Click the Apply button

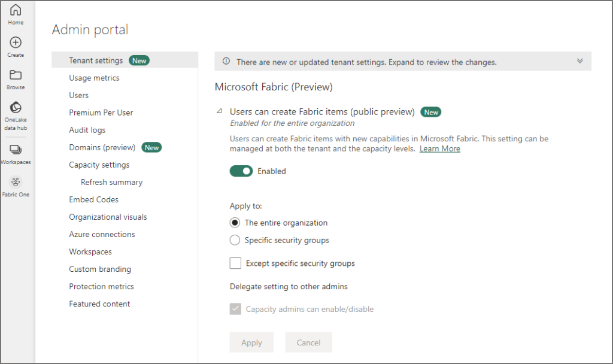251,342
